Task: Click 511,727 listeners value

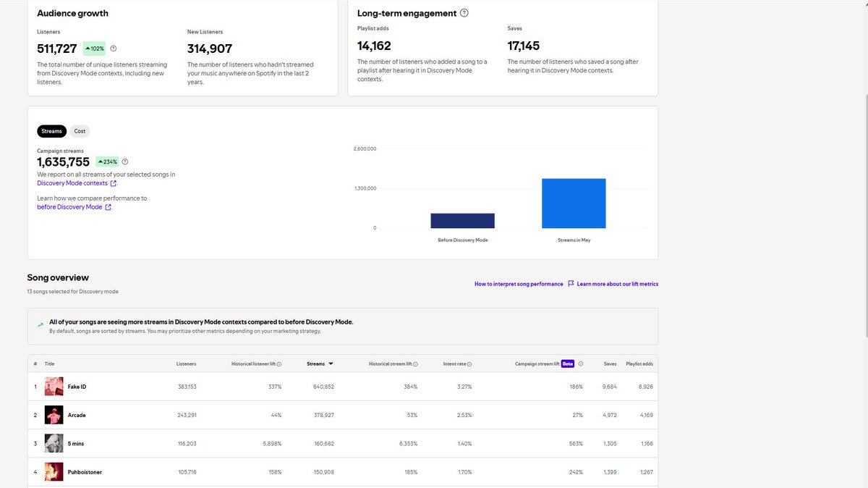Action: coord(57,49)
